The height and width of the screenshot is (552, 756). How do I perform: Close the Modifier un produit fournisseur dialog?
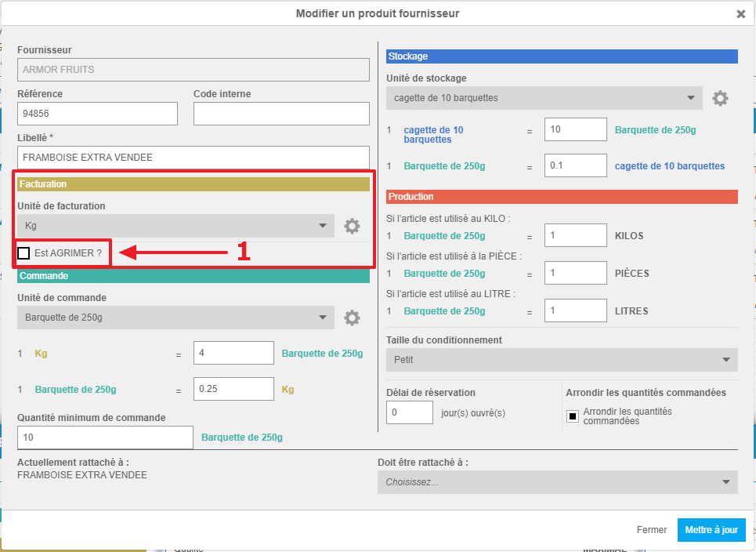pyautogui.click(x=740, y=14)
